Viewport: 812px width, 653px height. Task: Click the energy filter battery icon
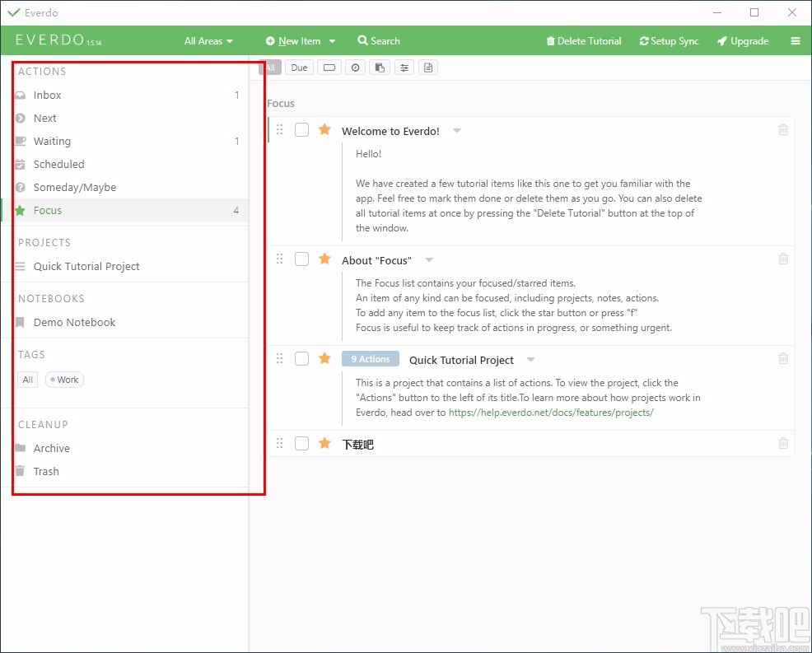click(x=329, y=68)
